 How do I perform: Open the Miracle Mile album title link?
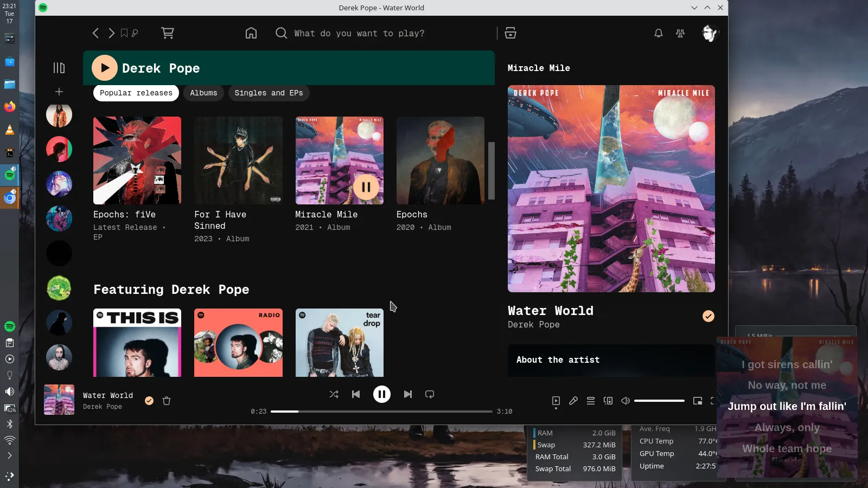point(326,215)
